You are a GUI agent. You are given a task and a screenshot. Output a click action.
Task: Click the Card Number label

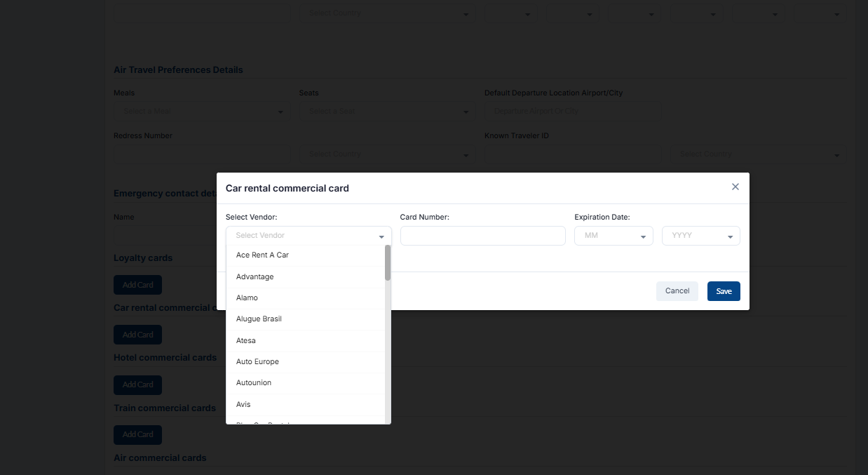click(425, 218)
